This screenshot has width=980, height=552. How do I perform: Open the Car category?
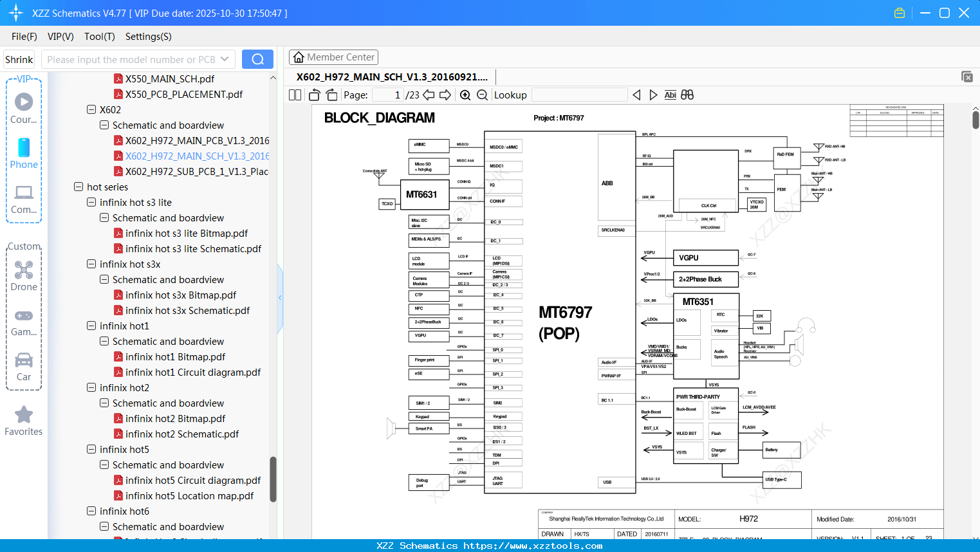point(24,367)
